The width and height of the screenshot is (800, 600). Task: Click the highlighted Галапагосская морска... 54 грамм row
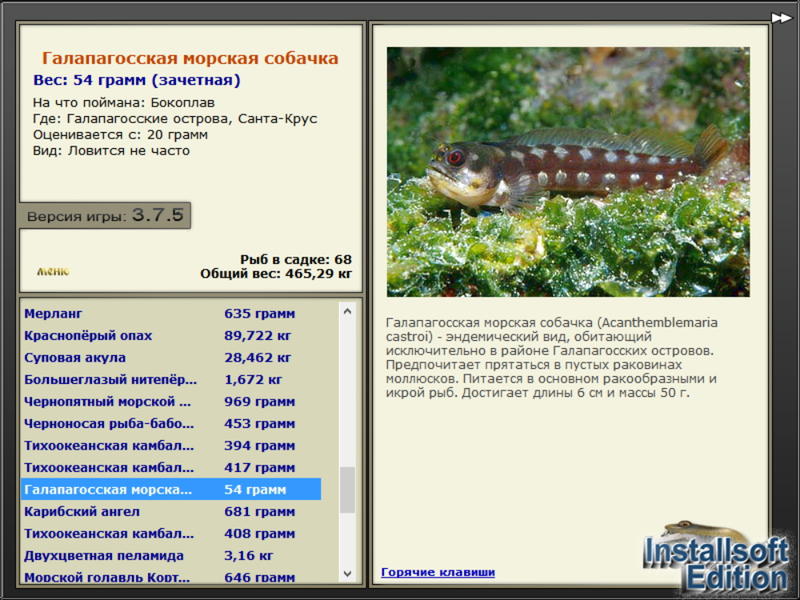coord(171,489)
